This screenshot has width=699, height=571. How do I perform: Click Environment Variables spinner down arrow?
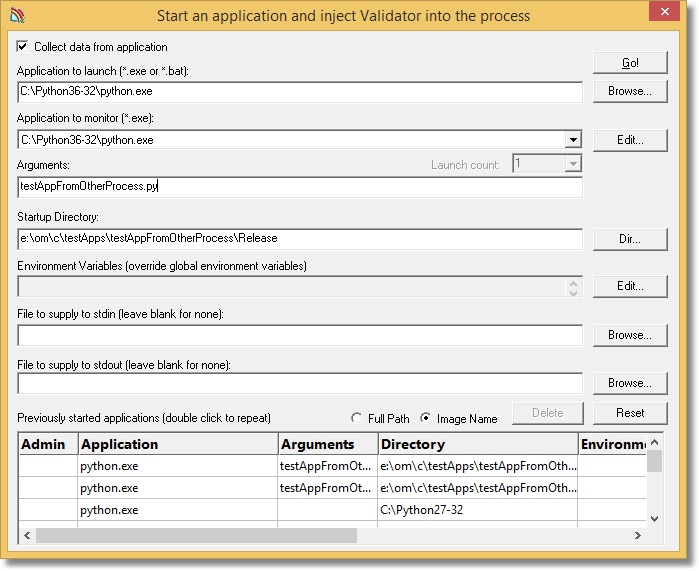coord(573,292)
